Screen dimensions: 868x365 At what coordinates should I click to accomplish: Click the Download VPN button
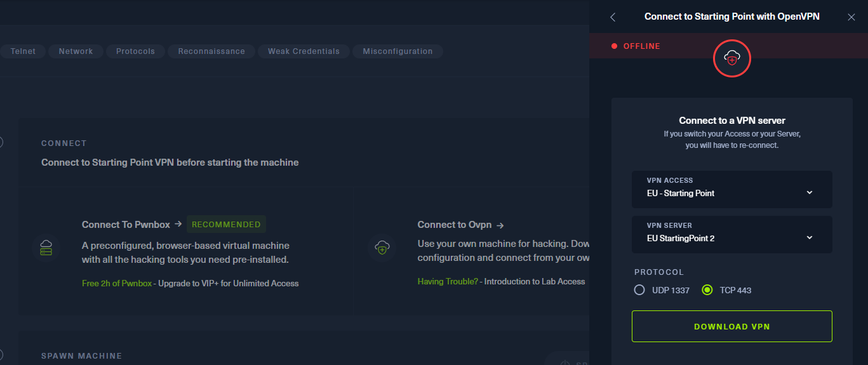pyautogui.click(x=731, y=326)
